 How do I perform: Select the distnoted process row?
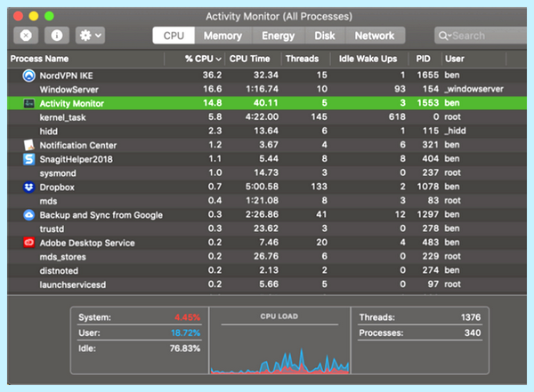pos(267,270)
